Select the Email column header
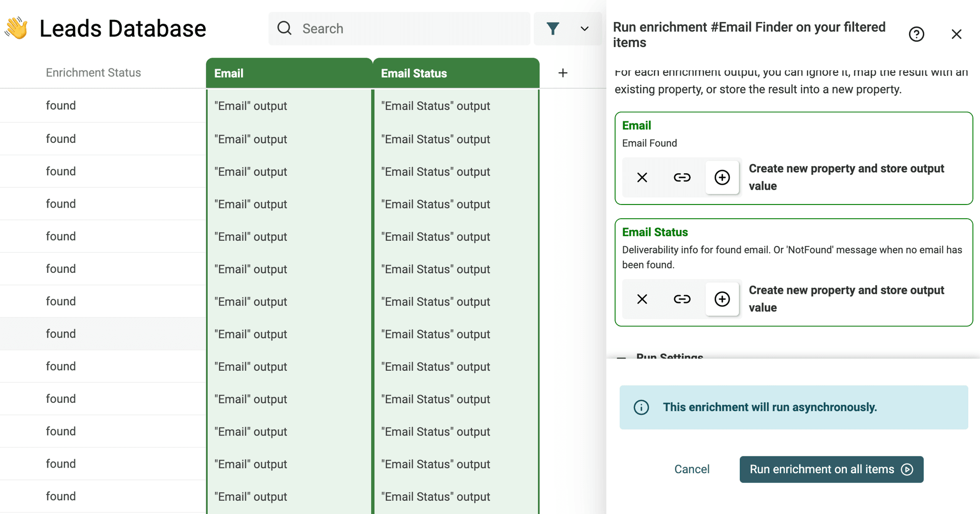Viewport: 980px width, 514px height. [289, 73]
